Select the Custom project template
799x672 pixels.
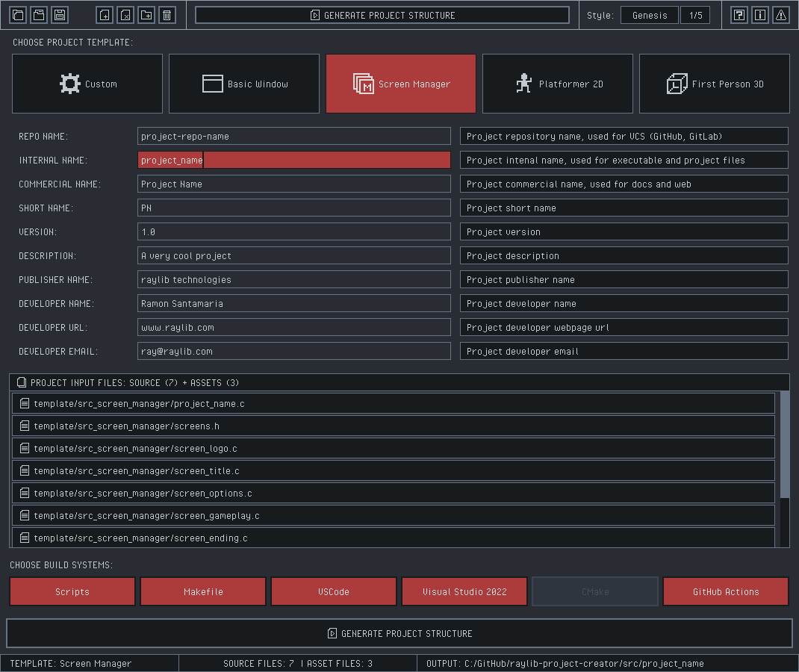tap(87, 84)
